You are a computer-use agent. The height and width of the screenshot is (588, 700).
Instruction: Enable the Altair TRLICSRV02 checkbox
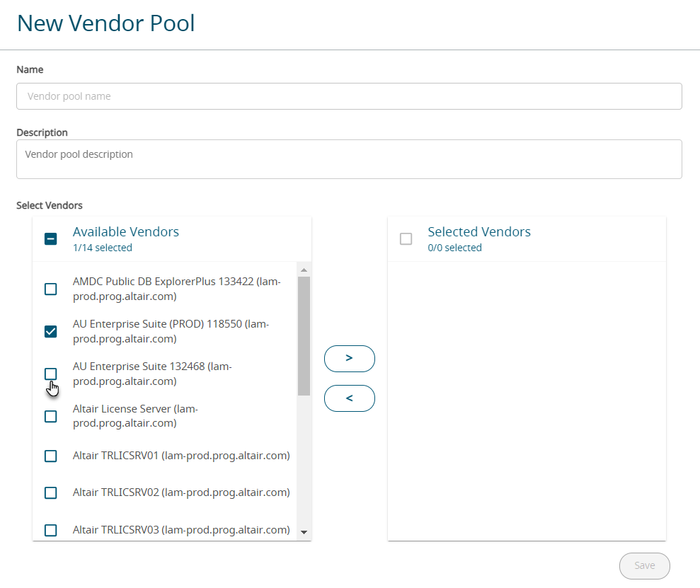(x=51, y=492)
